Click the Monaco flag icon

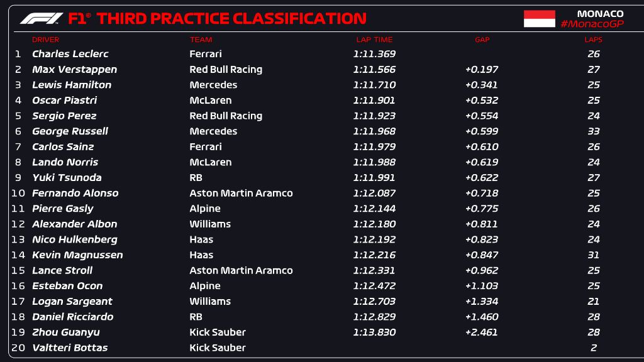539,19
